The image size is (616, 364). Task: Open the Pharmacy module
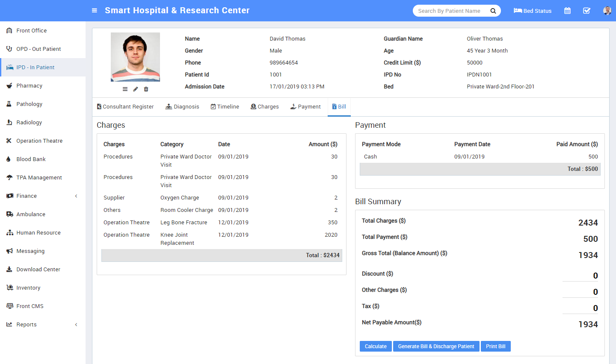tap(43, 86)
